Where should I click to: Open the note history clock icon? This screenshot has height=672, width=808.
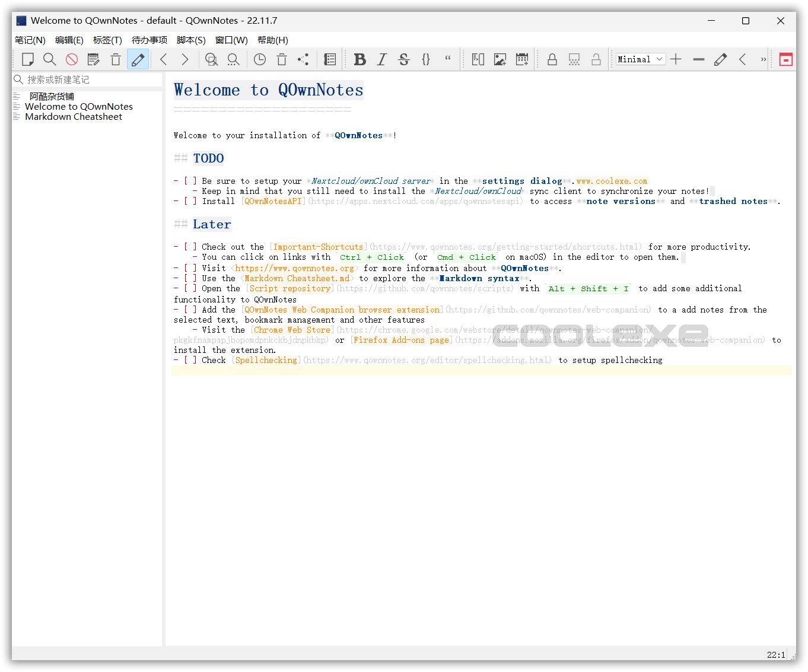coord(259,59)
